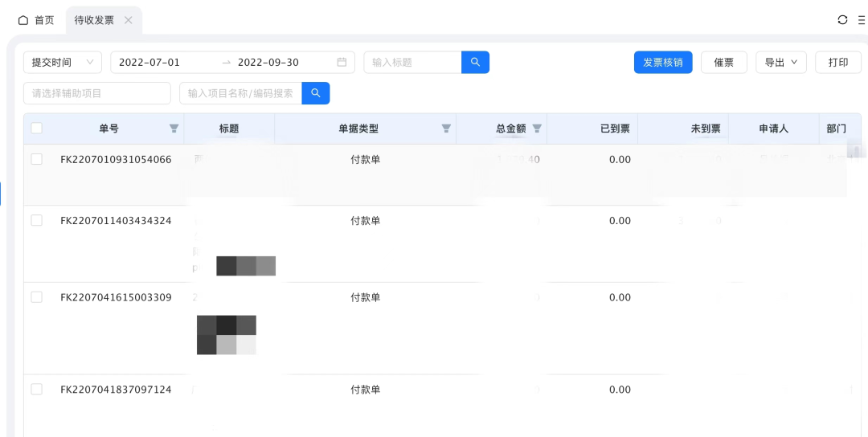868x437 pixels.
Task: Toggle the select-all checkbox in the table header
Action: coord(37,129)
